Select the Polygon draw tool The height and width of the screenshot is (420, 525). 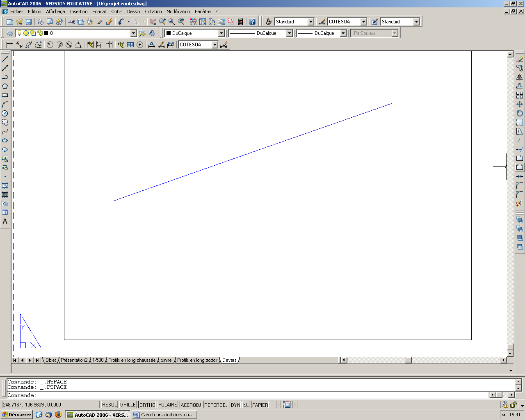click(5, 86)
